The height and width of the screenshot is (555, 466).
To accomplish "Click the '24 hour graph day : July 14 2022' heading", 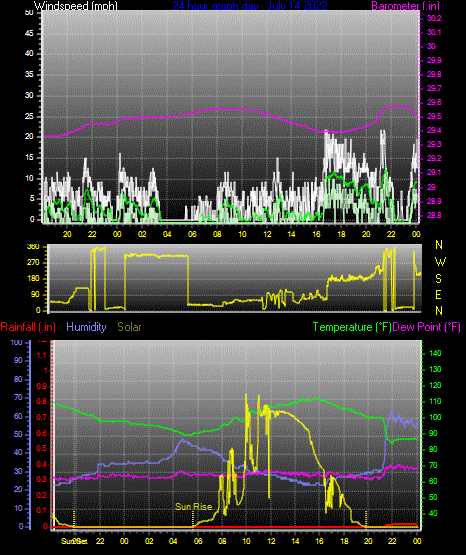I will (250, 6).
